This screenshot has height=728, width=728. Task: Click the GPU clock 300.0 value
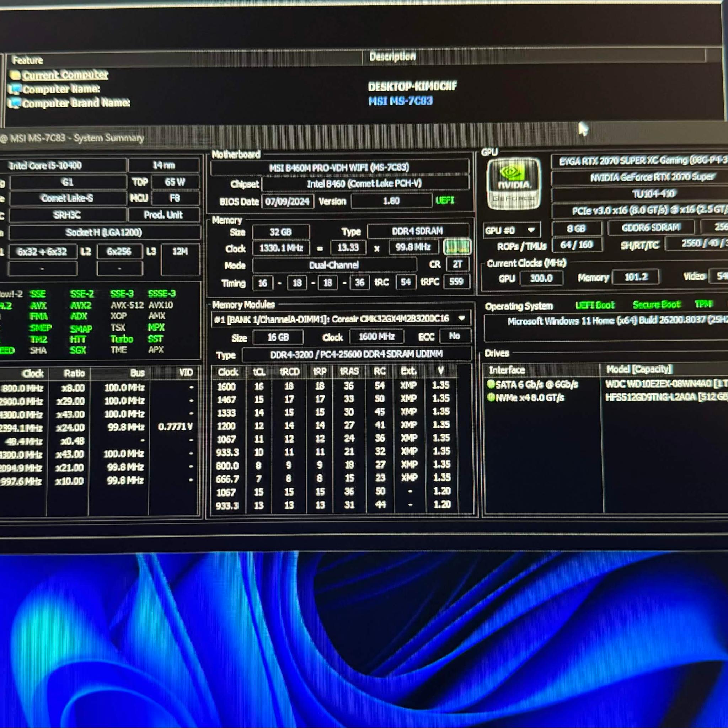[541, 278]
